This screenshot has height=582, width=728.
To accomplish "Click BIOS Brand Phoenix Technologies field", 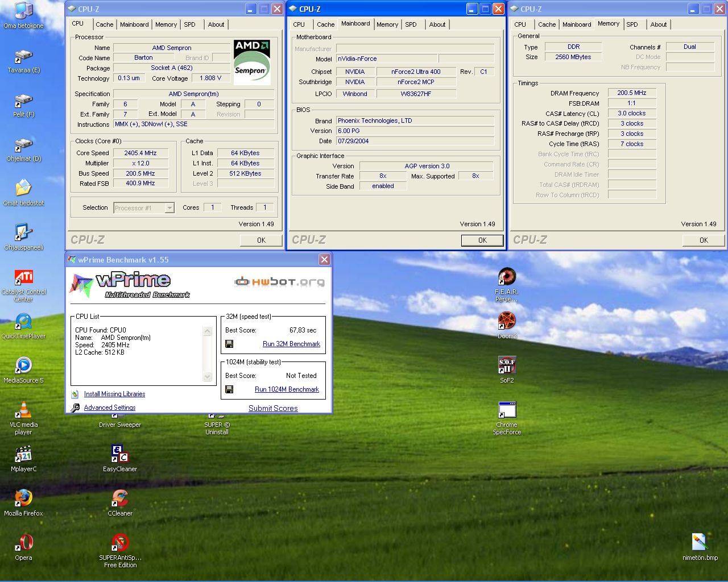I will click(415, 120).
